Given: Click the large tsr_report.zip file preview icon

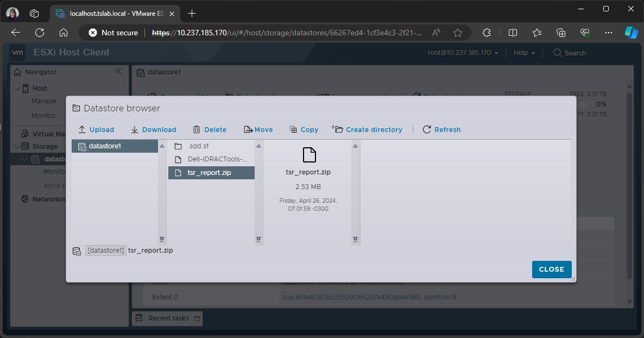Looking at the screenshot, I should coord(309,155).
